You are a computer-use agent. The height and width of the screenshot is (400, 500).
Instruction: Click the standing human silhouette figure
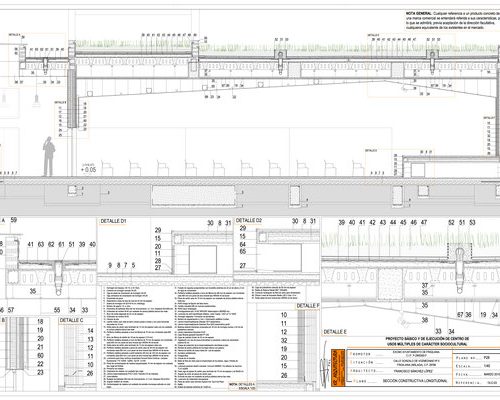point(49,156)
